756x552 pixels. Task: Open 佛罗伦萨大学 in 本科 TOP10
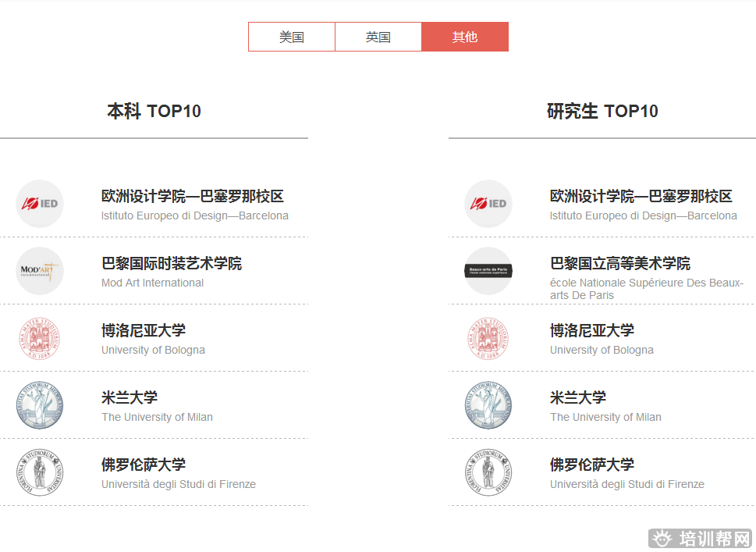[144, 465]
